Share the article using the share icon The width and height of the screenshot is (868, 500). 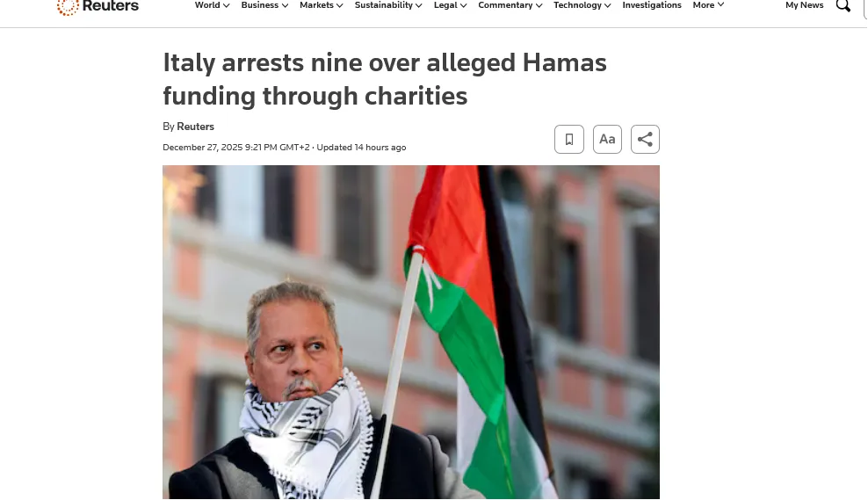tap(645, 140)
